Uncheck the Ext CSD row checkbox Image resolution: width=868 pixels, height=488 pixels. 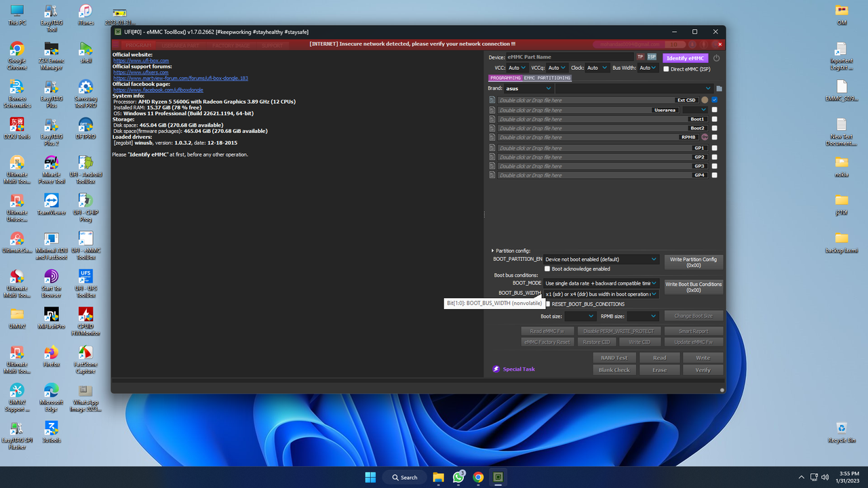[715, 100]
